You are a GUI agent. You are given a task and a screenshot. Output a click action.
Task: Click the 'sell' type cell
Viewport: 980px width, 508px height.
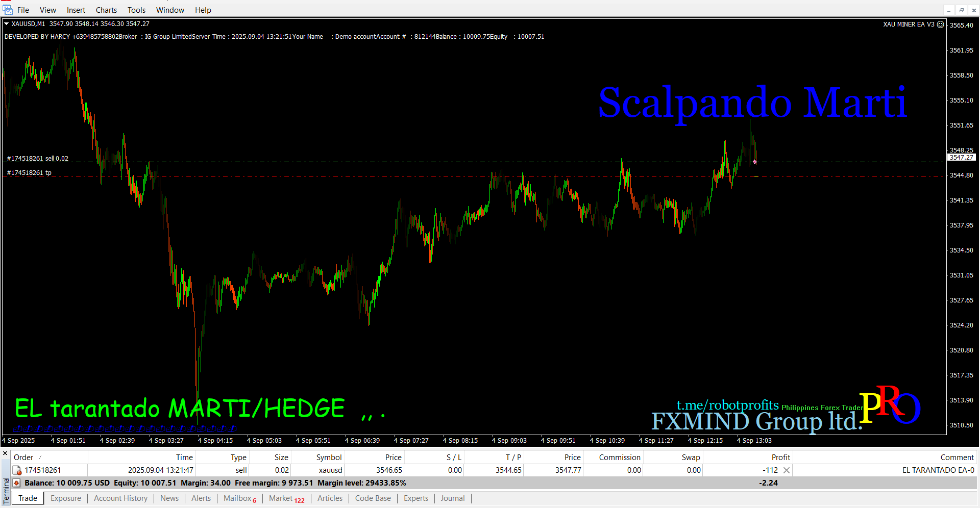pyautogui.click(x=241, y=470)
